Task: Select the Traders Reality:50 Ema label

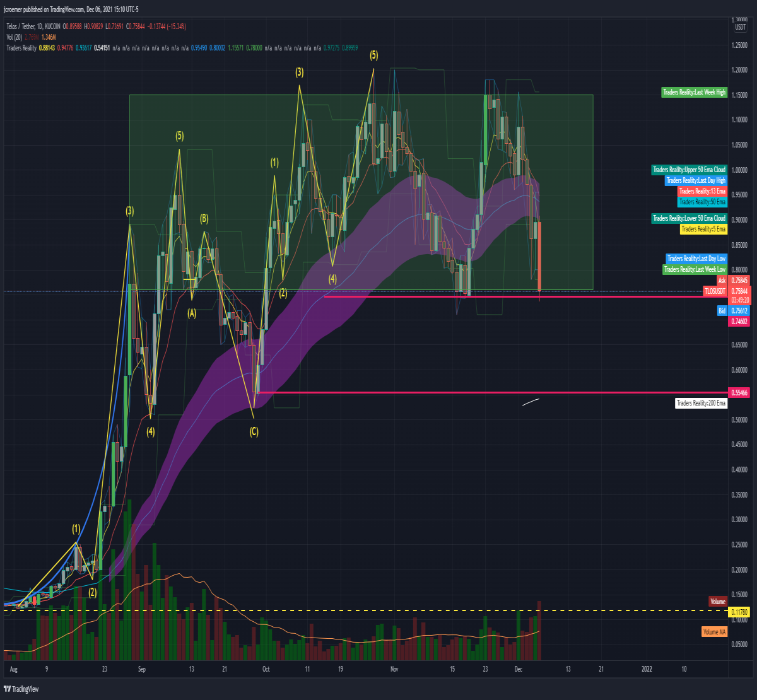Action: (702, 202)
